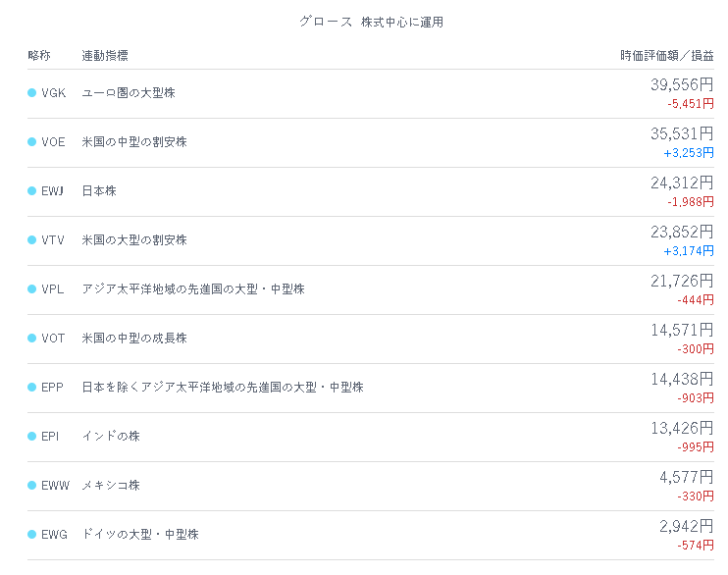728x575 pixels.
Task: Click the 39,556円 valuation amount
Action: pos(682,84)
